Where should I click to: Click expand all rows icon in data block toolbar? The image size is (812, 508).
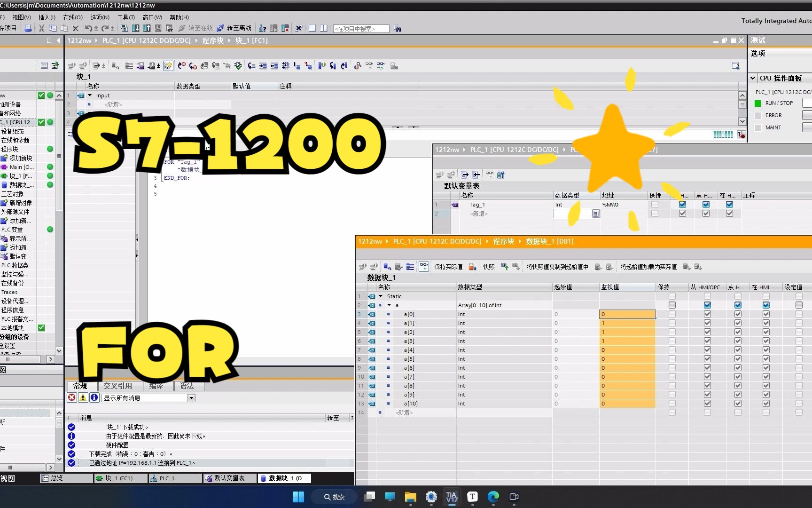(410, 267)
